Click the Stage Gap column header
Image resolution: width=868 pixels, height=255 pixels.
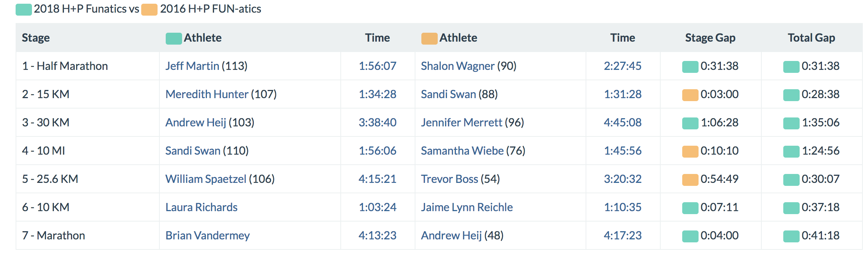click(710, 38)
